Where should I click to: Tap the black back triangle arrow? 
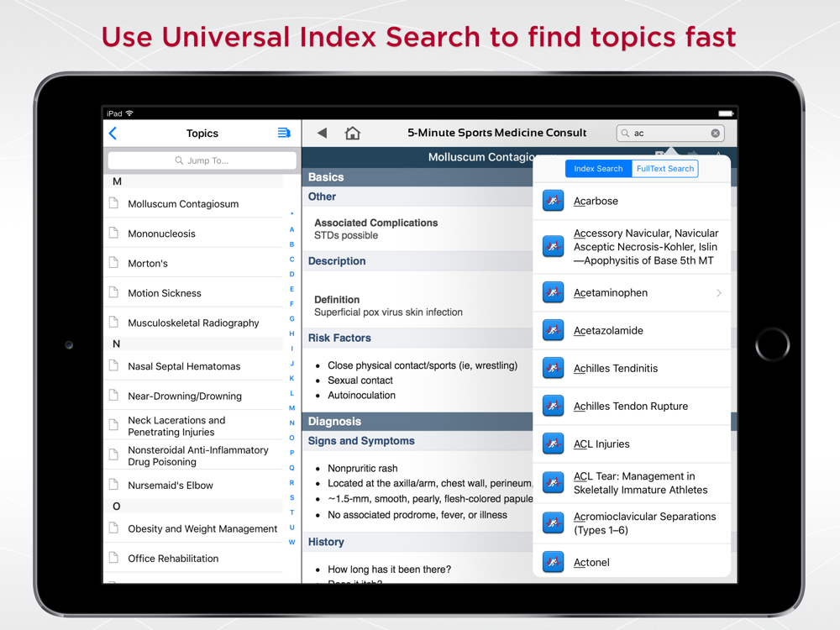tap(322, 133)
